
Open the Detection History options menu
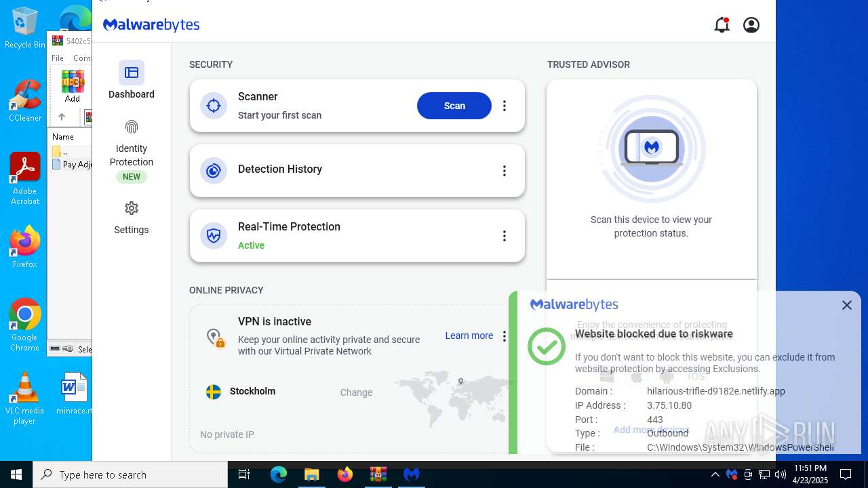click(504, 171)
